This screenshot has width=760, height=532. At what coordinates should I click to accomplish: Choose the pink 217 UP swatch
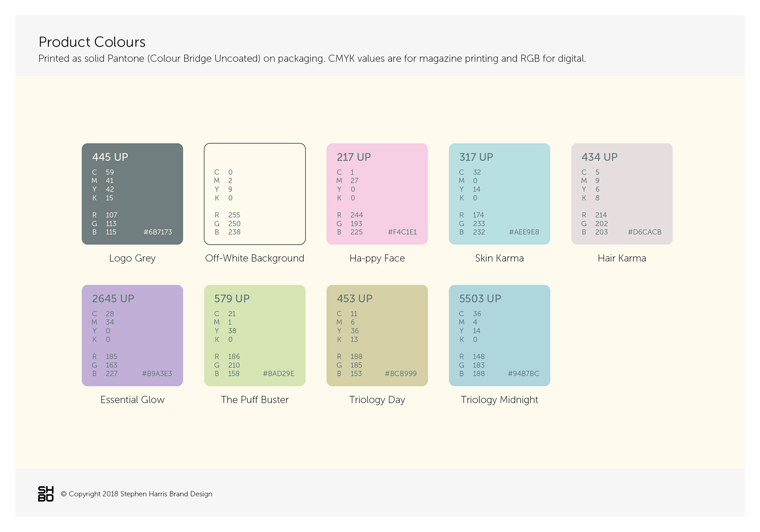click(x=377, y=194)
